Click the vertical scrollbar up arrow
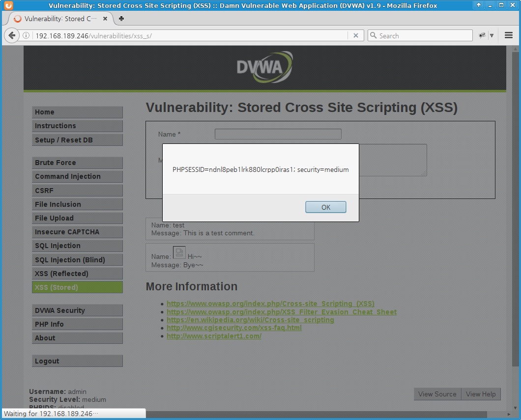Viewport: 521px width, 420px height. [x=516, y=49]
